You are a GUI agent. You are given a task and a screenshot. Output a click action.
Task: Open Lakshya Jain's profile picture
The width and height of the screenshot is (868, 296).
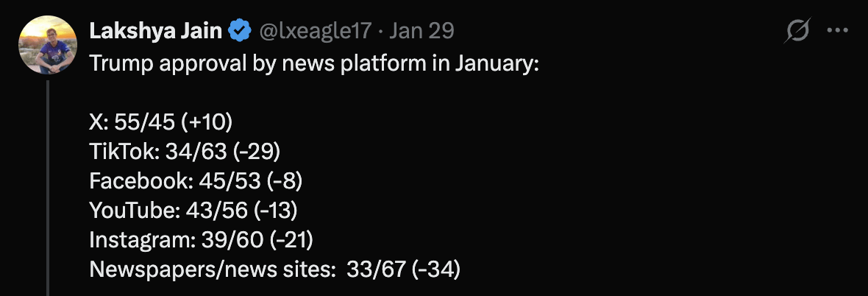coord(48,45)
